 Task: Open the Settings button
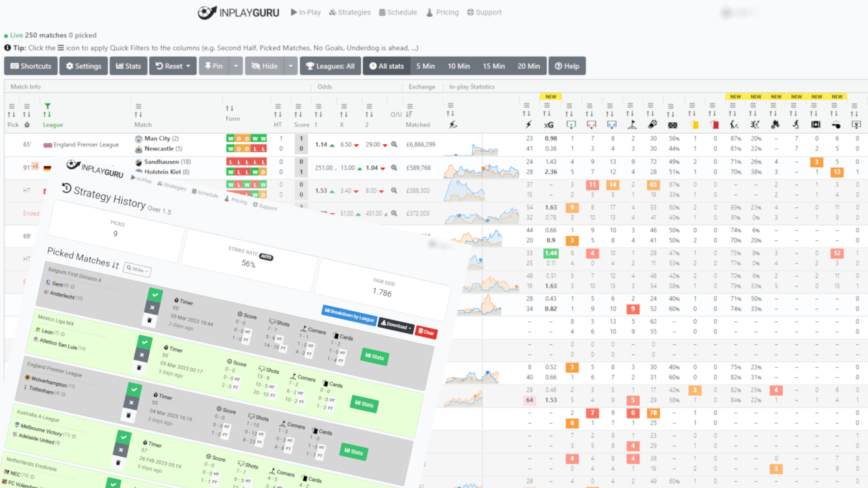(84, 66)
